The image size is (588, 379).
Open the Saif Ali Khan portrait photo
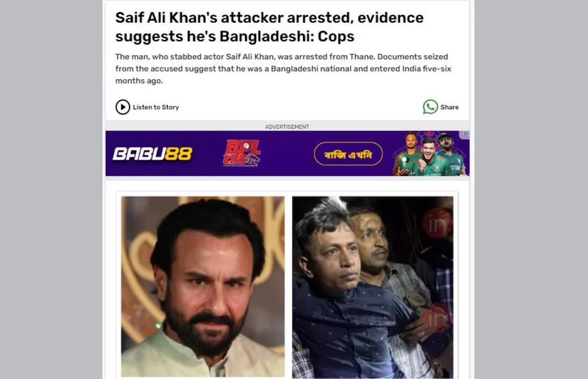pos(202,287)
